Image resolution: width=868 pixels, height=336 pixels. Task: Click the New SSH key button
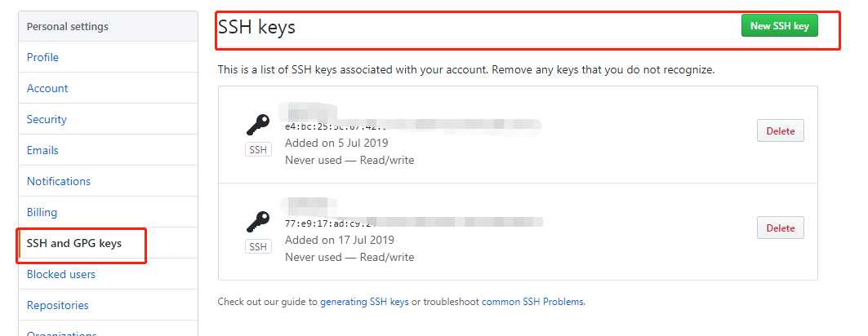point(780,26)
